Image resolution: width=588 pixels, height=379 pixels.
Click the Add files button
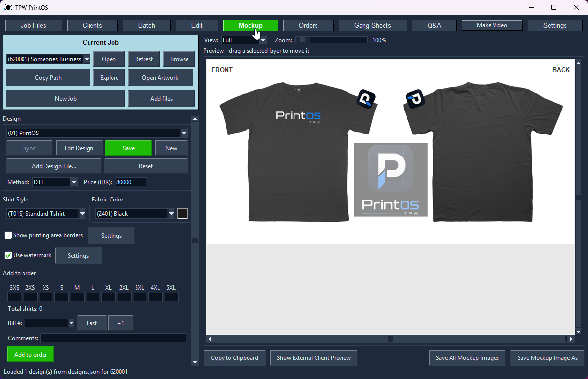coord(161,98)
